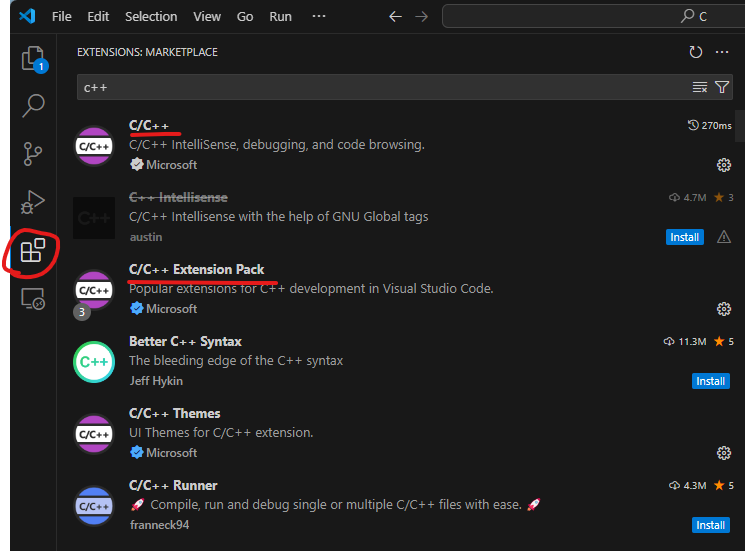
Task: Select the C/C++ Extension Pack title
Action: pyautogui.click(x=196, y=269)
